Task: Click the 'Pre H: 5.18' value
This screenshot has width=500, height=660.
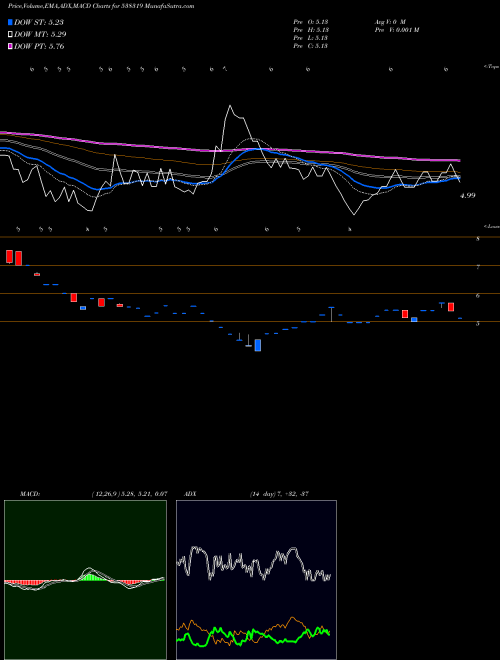Action: [311, 30]
